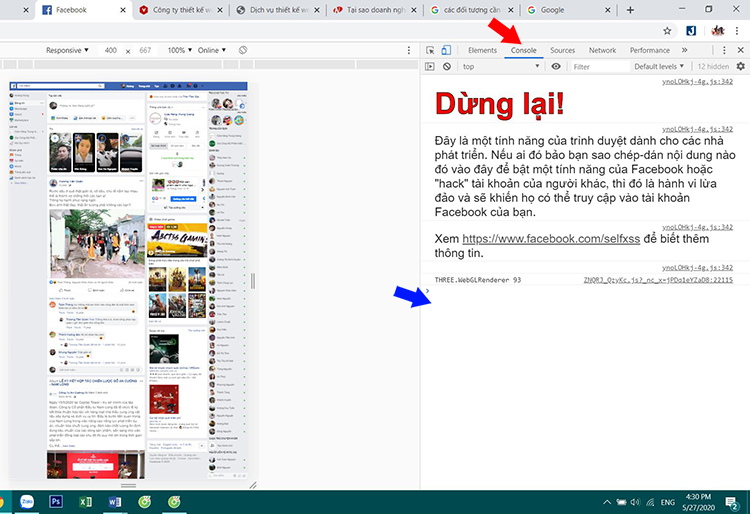Switch to the Facebook browser tab

click(84, 10)
